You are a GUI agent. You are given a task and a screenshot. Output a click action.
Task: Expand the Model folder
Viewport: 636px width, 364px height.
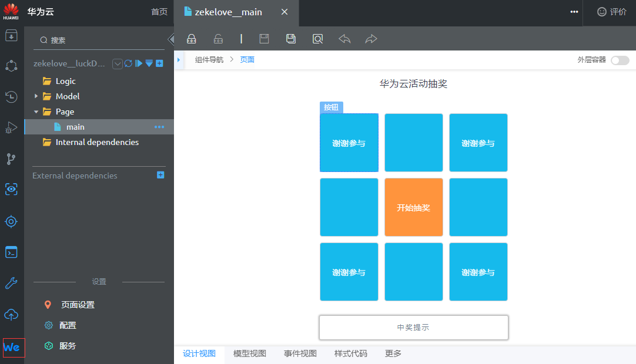(36, 96)
